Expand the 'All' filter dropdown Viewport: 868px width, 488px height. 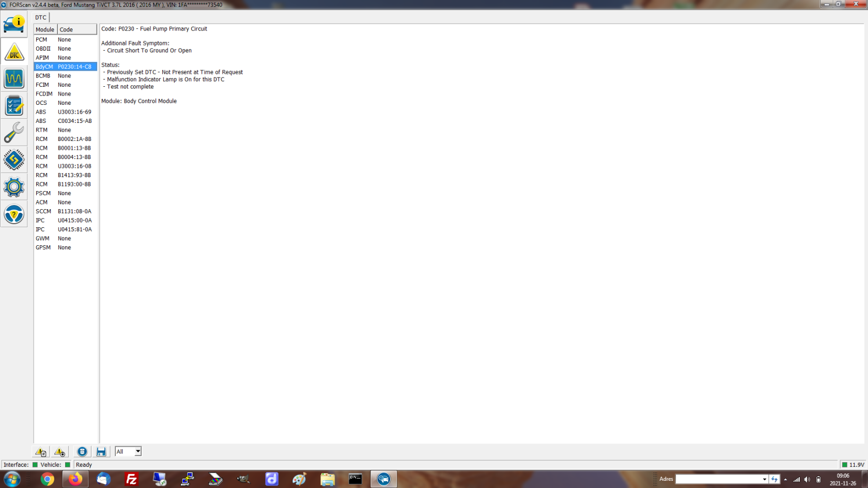tap(137, 451)
